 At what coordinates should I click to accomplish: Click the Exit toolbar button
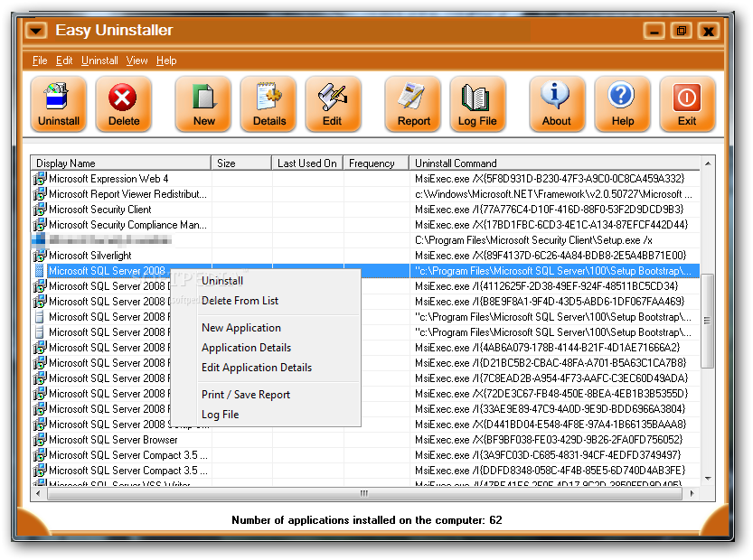(x=687, y=104)
